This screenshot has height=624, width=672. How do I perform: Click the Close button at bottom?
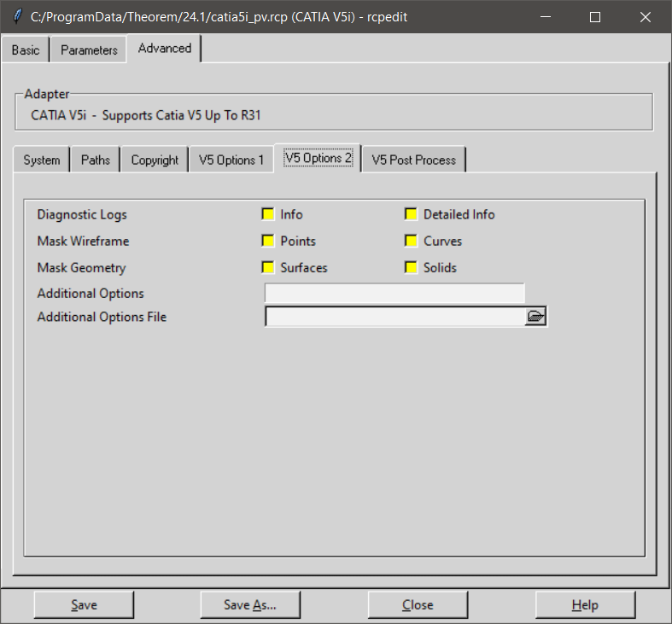(x=418, y=604)
